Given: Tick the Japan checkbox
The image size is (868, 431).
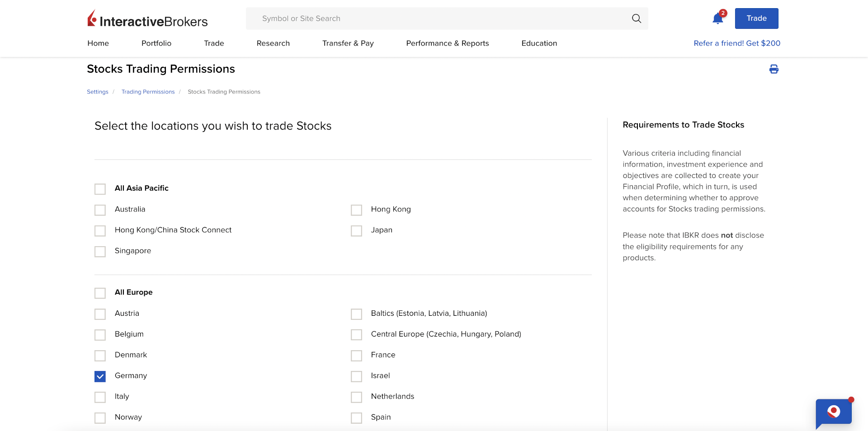Looking at the screenshot, I should (x=356, y=231).
